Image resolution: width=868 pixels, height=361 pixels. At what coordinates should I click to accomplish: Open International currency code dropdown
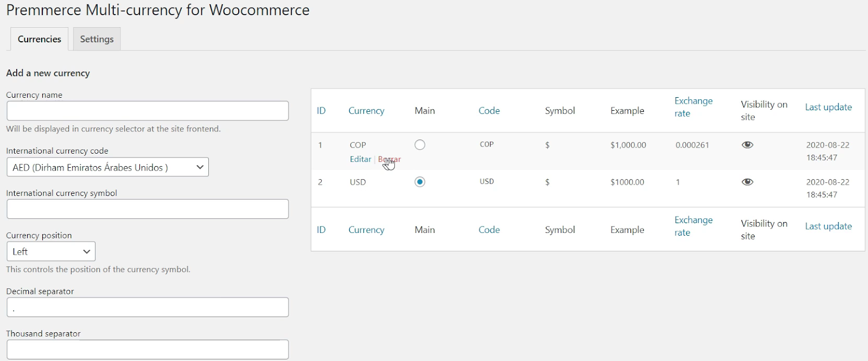click(x=107, y=167)
